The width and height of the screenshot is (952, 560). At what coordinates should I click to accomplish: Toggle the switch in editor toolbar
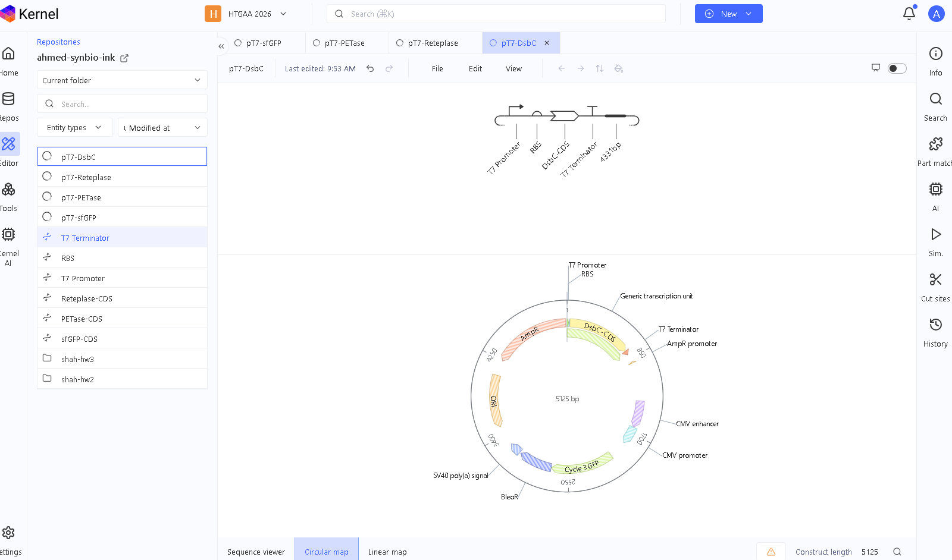coord(897,68)
